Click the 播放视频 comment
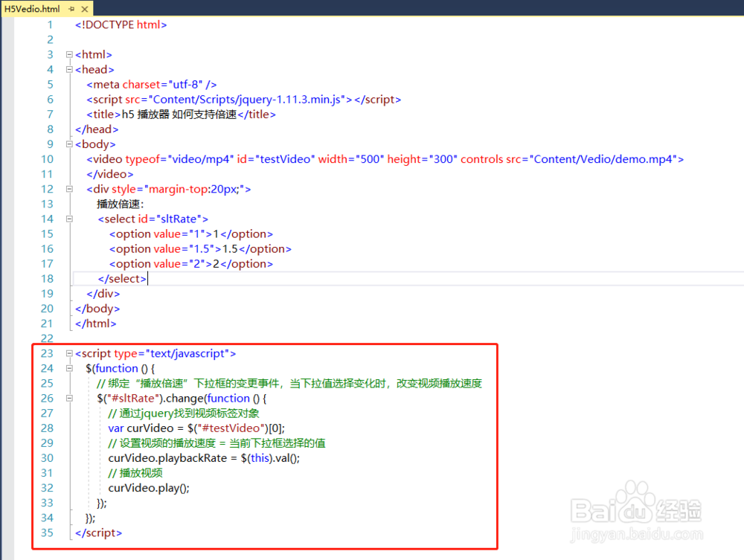Image resolution: width=744 pixels, height=560 pixels. click(135, 473)
